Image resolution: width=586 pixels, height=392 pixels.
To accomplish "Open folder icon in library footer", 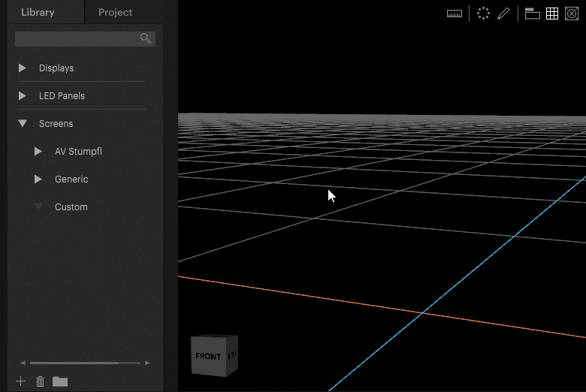I will pos(60,381).
